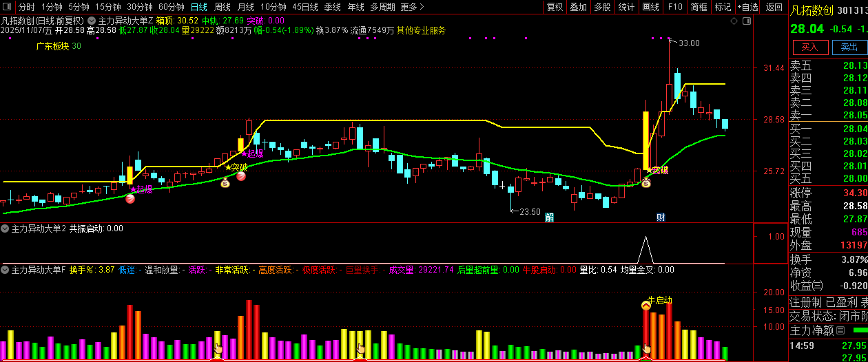868x362 pixels.
Task: Click the 返回 back button
Action: click(774, 7)
